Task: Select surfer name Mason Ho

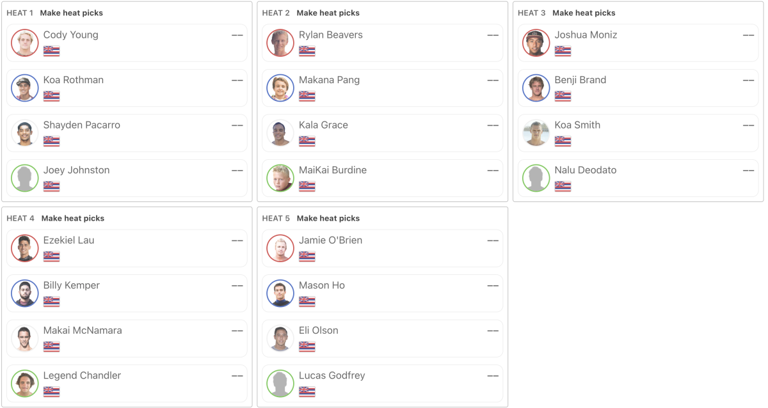Action: (322, 286)
